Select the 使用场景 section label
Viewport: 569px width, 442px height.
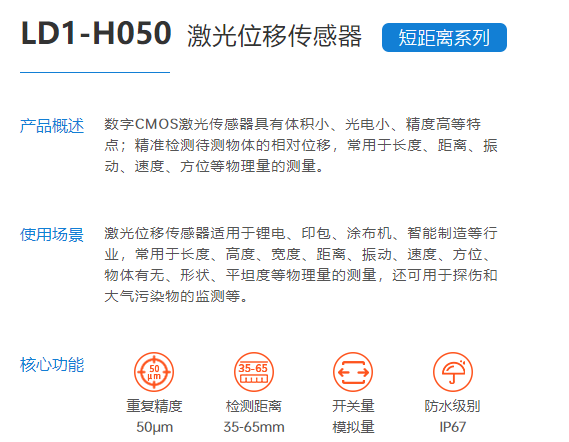click(52, 234)
